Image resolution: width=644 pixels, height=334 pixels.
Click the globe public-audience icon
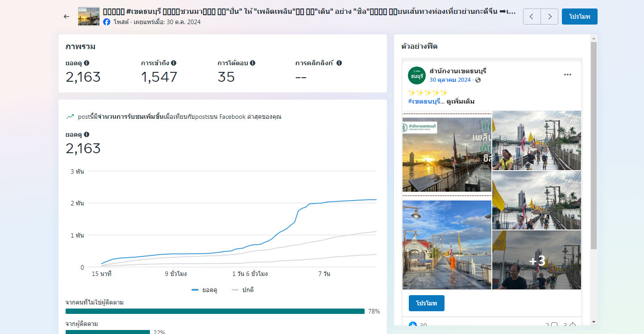(x=478, y=80)
